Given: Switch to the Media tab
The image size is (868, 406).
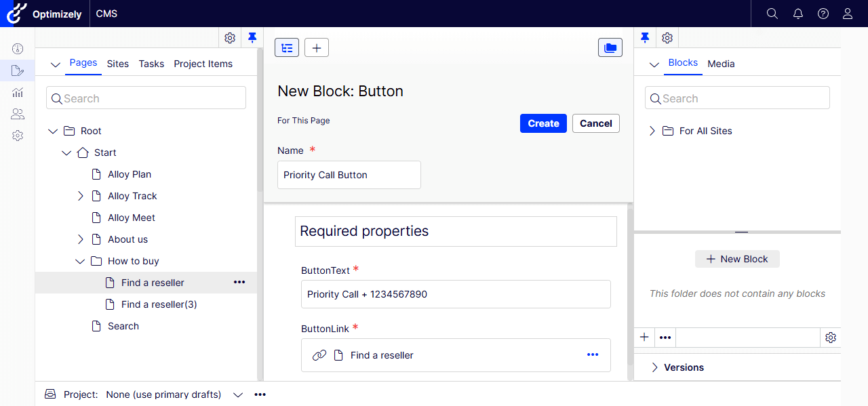Looking at the screenshot, I should tap(721, 64).
